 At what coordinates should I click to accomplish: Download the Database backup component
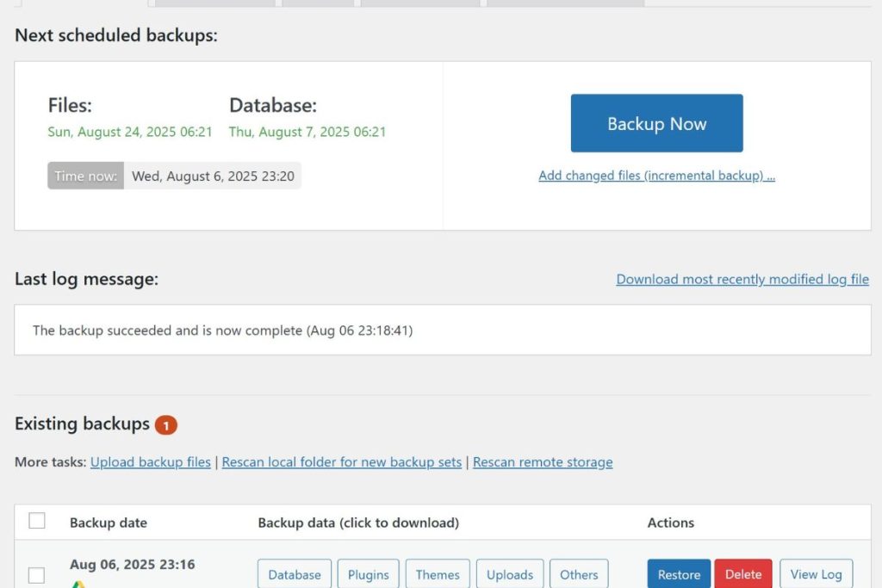pyautogui.click(x=294, y=573)
